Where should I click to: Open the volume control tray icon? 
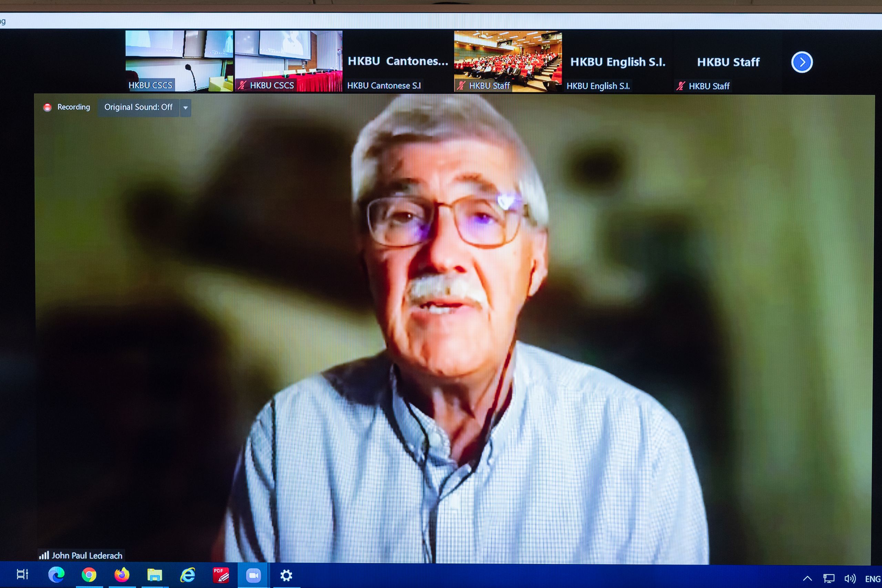pyautogui.click(x=850, y=578)
